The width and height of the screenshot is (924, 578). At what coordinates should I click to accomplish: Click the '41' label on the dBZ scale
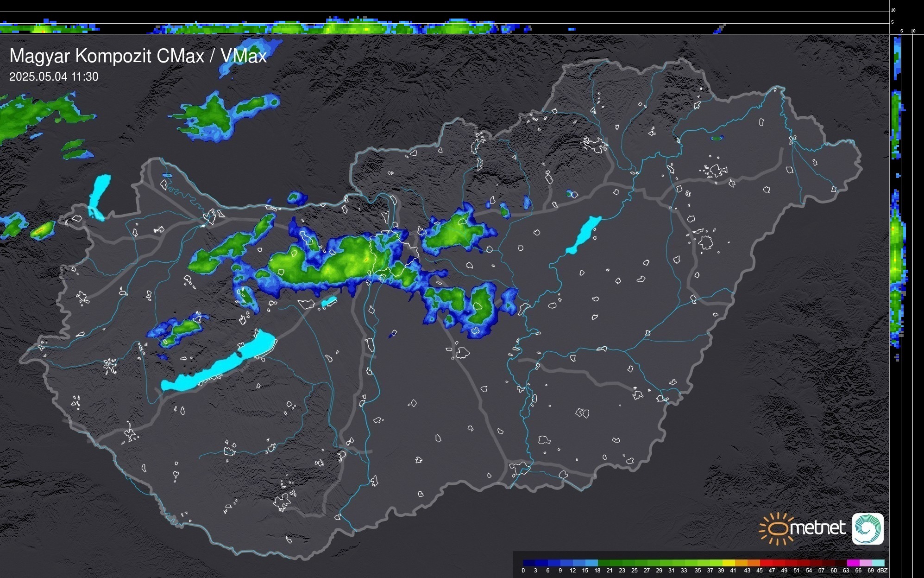click(x=733, y=571)
